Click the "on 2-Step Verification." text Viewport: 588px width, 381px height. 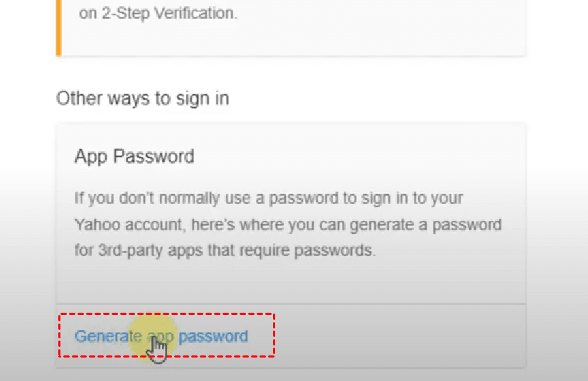(x=158, y=14)
